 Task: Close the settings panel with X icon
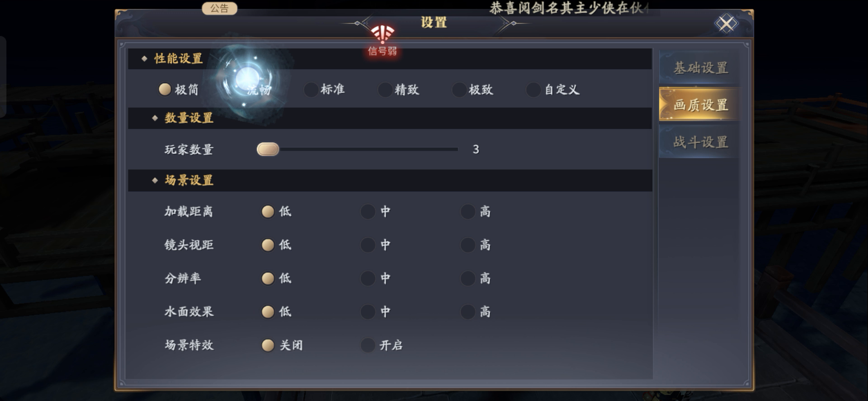726,23
